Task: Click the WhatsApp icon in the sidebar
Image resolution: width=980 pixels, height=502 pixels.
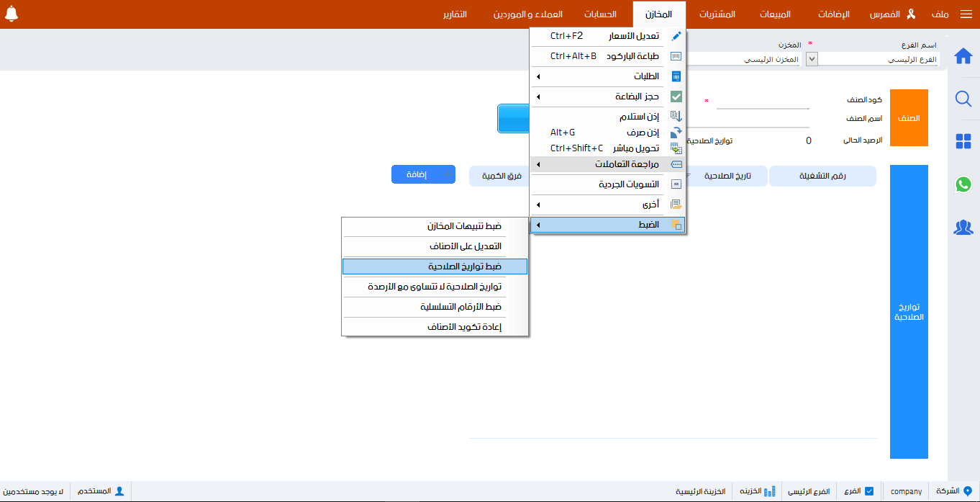Action: click(x=963, y=184)
